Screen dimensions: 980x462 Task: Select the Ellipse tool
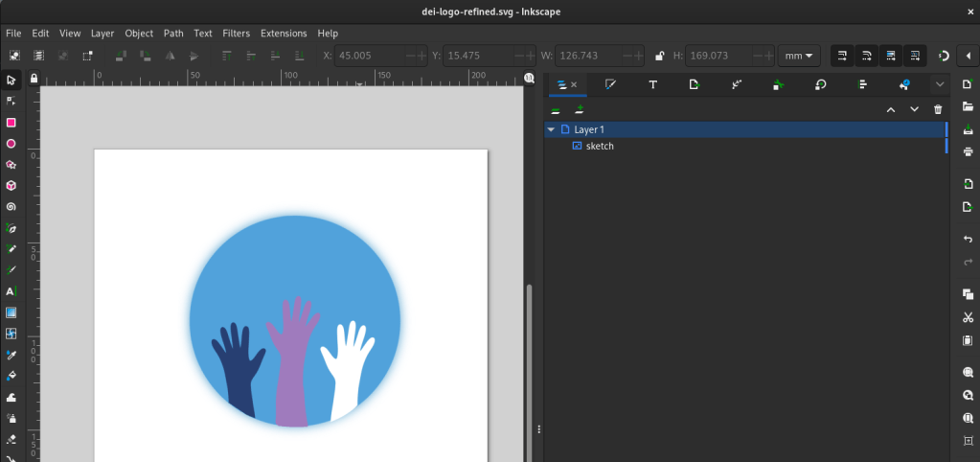(x=11, y=144)
